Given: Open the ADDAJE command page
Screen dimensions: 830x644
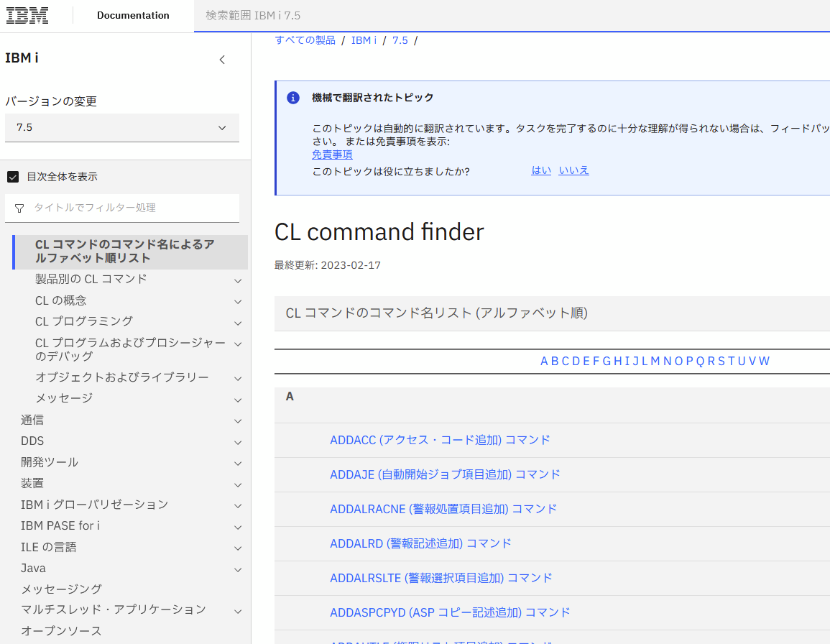Looking at the screenshot, I should [443, 474].
